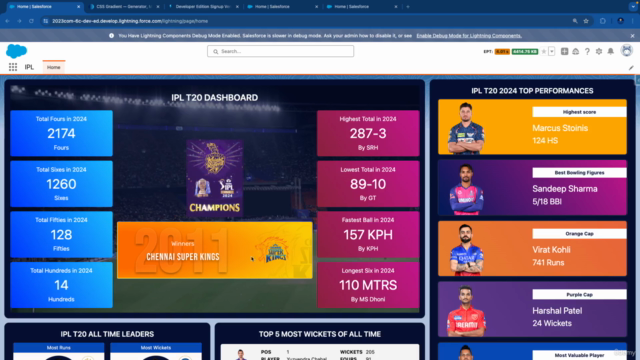The height and width of the screenshot is (360, 640).
Task: Click the Orange Cap label
Action: (x=579, y=233)
